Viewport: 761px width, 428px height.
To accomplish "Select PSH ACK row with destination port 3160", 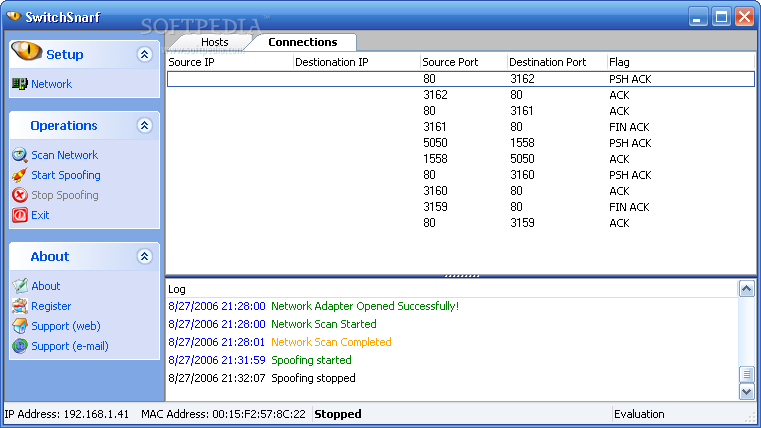I will point(461,175).
